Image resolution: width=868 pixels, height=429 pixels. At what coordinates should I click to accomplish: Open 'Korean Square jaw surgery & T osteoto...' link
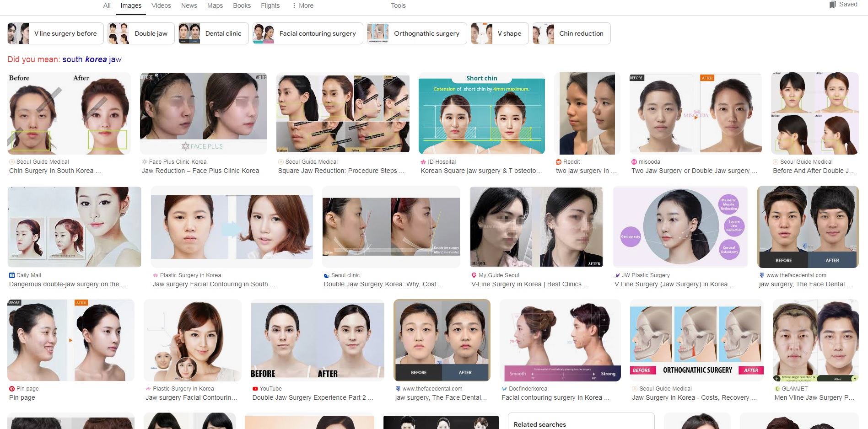[x=481, y=171]
